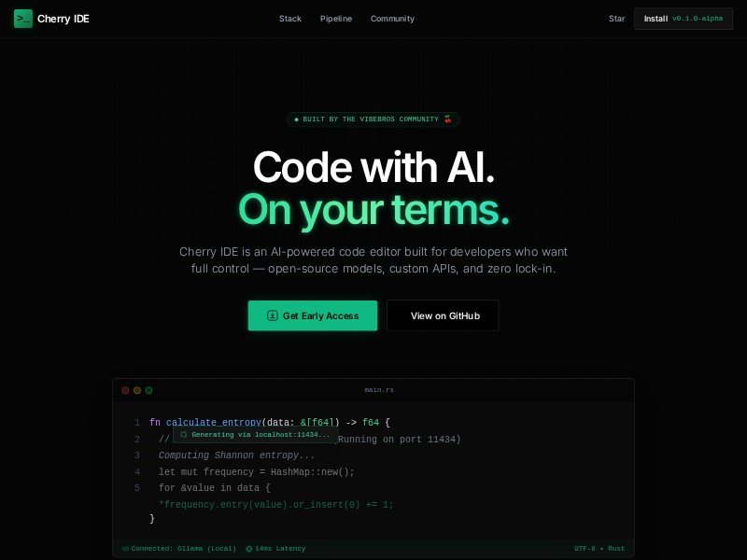The image size is (747, 560).
Task: Click the Cherry IDE terminal logo icon
Action: (23, 18)
